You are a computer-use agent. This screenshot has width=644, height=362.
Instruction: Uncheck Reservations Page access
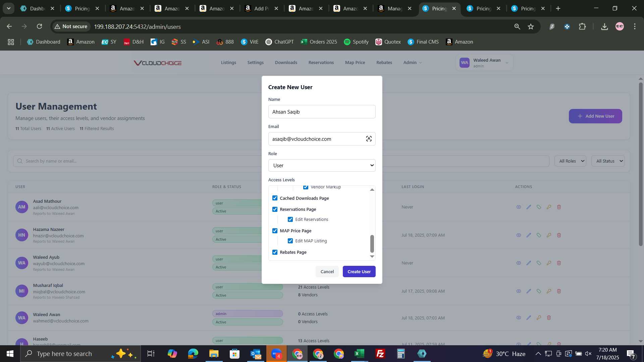point(275,209)
